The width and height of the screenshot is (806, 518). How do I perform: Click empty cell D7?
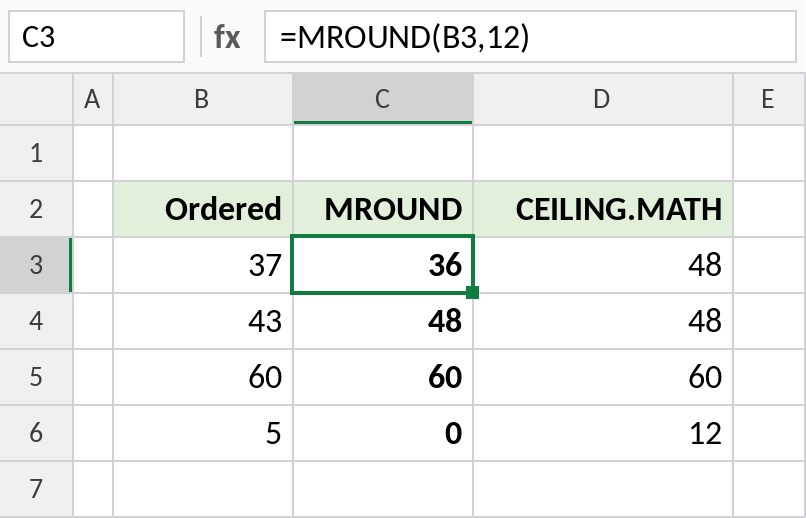pyautogui.click(x=603, y=489)
